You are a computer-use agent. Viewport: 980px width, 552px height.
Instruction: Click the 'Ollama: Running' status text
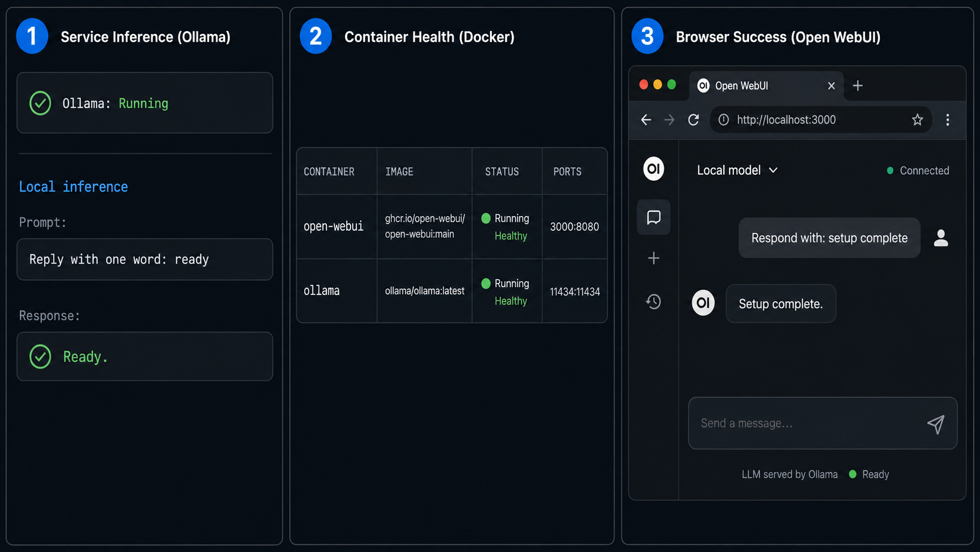(x=115, y=103)
